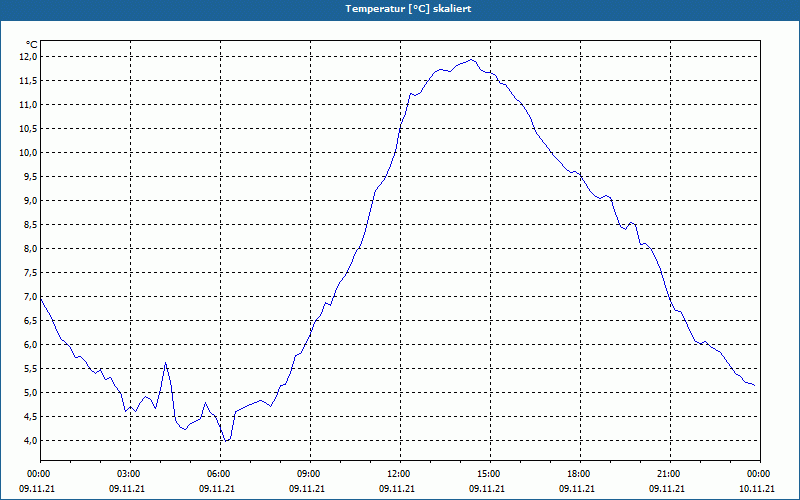Click the °C unit label
This screenshot has height=500, width=800.
pyautogui.click(x=32, y=45)
